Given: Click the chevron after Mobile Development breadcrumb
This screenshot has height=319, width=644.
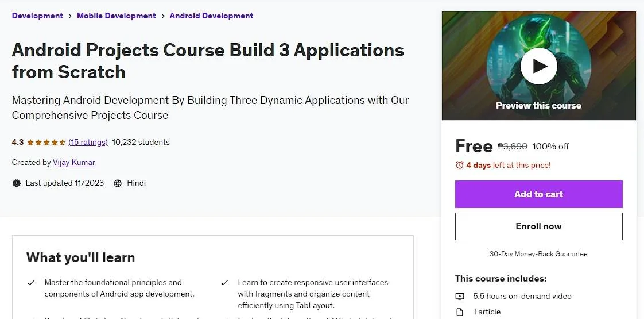Looking at the screenshot, I should tap(162, 16).
